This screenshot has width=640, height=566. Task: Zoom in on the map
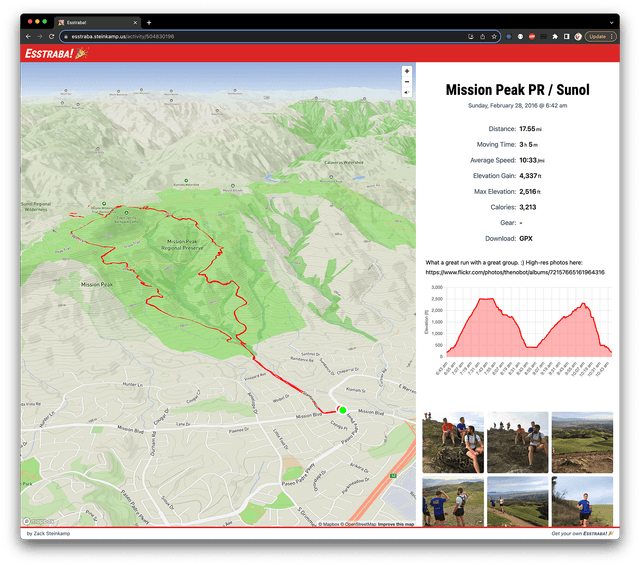(406, 71)
